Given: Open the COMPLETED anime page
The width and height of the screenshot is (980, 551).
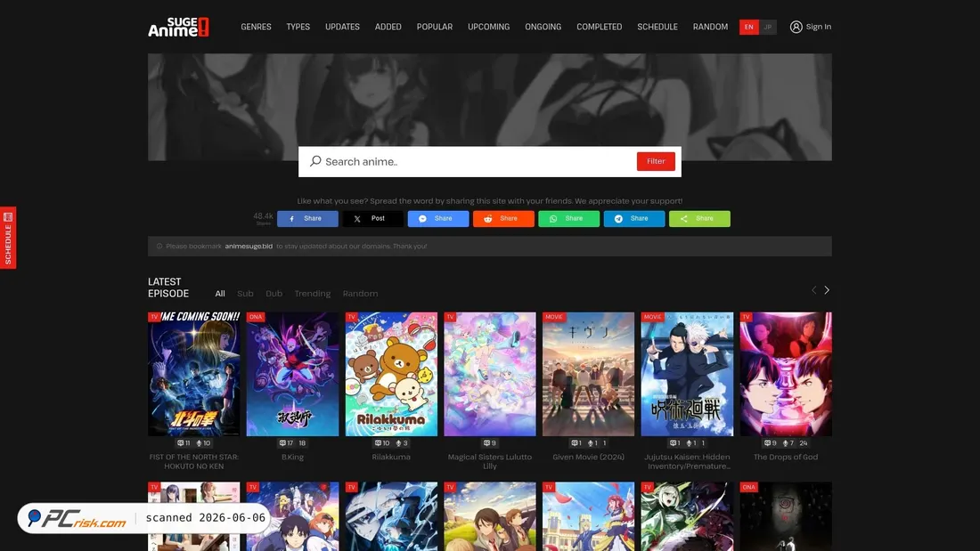Looking at the screenshot, I should [600, 27].
